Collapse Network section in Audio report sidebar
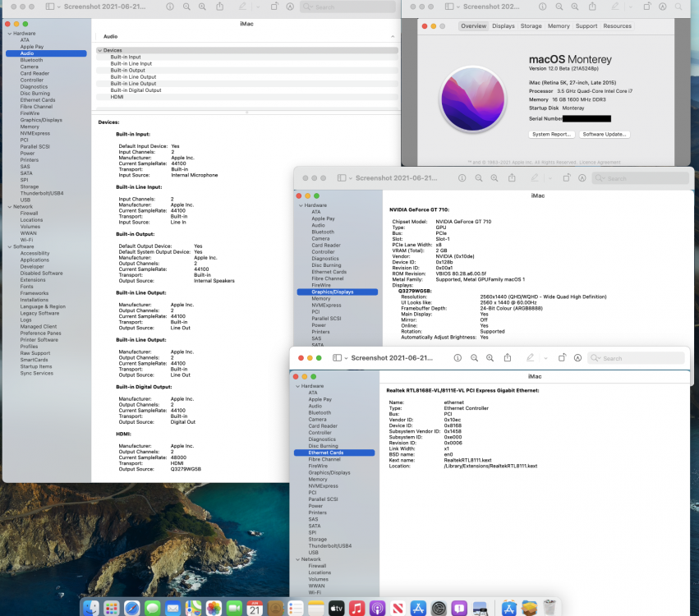The width and height of the screenshot is (699, 616). pyautogui.click(x=10, y=207)
